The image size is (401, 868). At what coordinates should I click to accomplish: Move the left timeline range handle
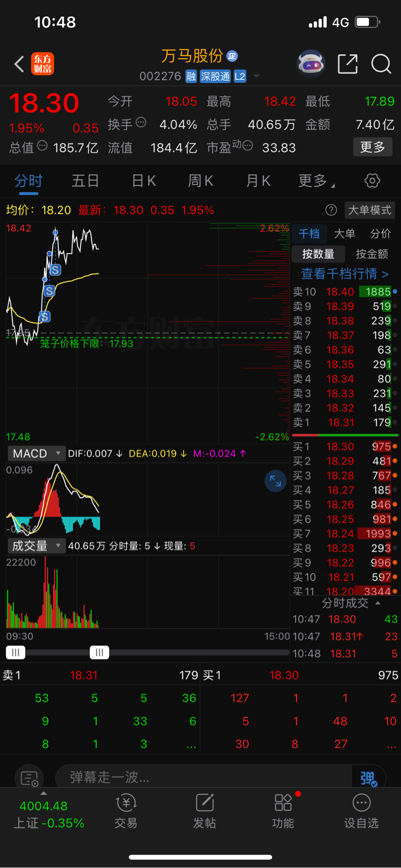pyautogui.click(x=15, y=652)
